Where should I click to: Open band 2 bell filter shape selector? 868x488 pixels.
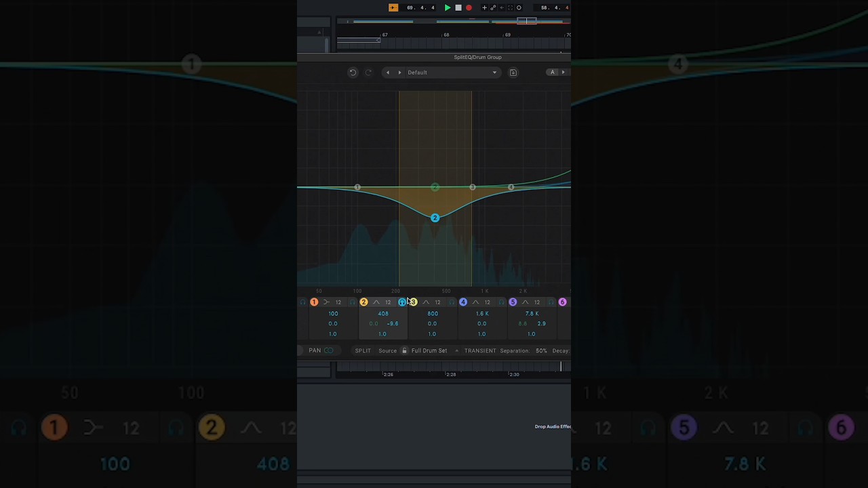[376, 302]
